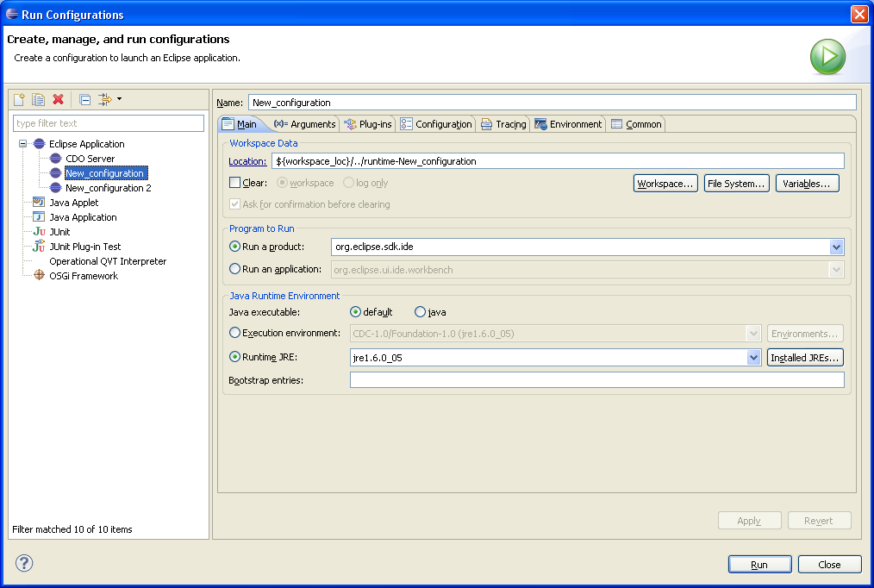Click the CDO Server configuration icon
The width and height of the screenshot is (874, 588).
[x=56, y=159]
